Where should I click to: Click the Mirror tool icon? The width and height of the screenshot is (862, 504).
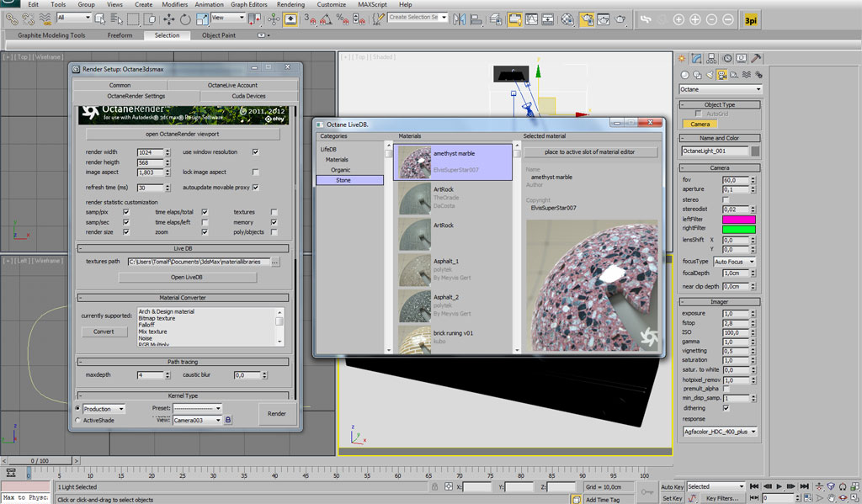(x=460, y=19)
